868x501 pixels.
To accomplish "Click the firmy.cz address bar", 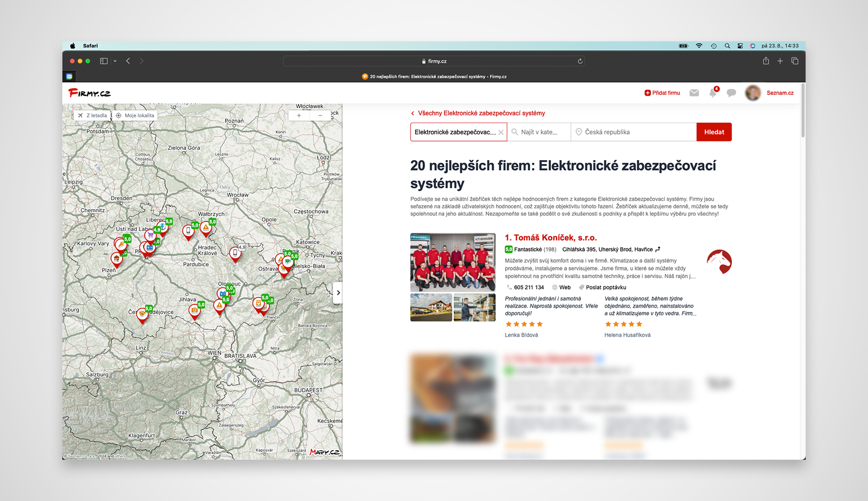I will 434,61.
